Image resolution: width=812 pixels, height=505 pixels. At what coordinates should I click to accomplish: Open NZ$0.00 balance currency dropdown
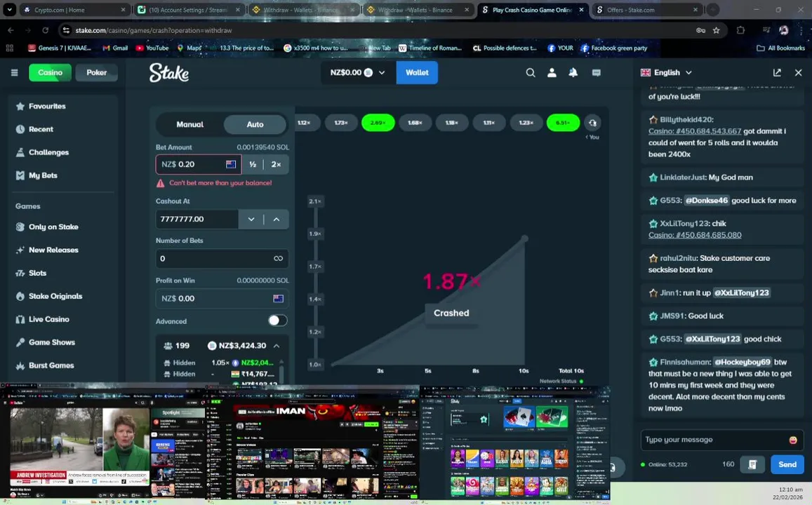pyautogui.click(x=357, y=72)
